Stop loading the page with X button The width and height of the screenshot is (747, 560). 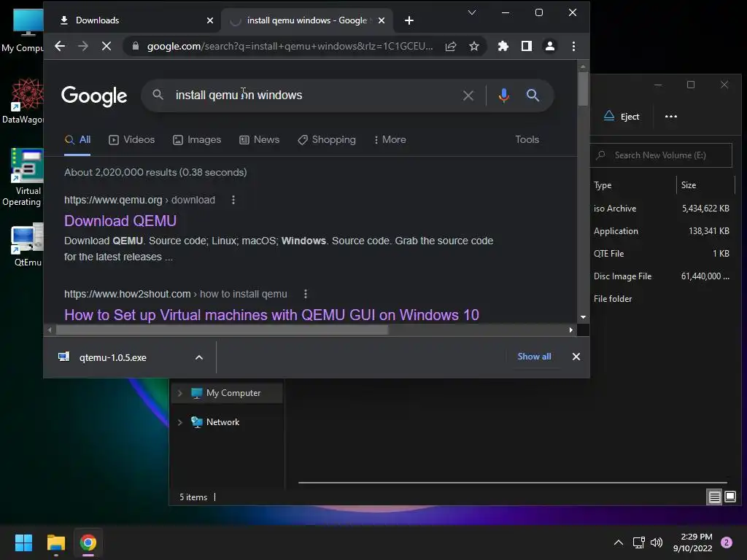[x=107, y=46]
